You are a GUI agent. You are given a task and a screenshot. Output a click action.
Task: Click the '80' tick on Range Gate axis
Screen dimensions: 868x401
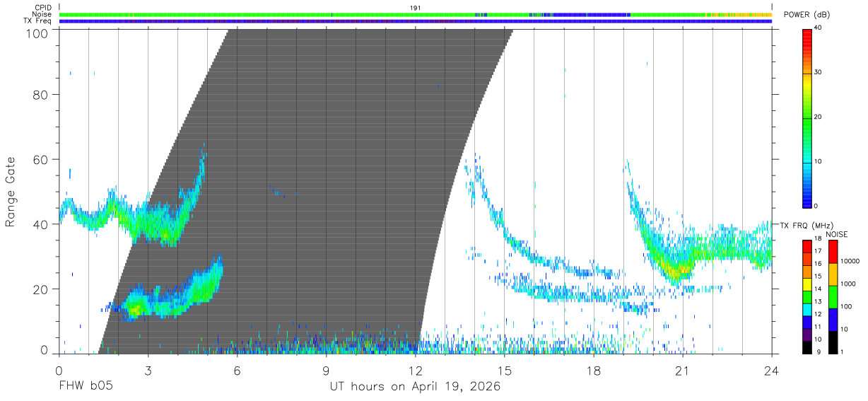pyautogui.click(x=41, y=94)
